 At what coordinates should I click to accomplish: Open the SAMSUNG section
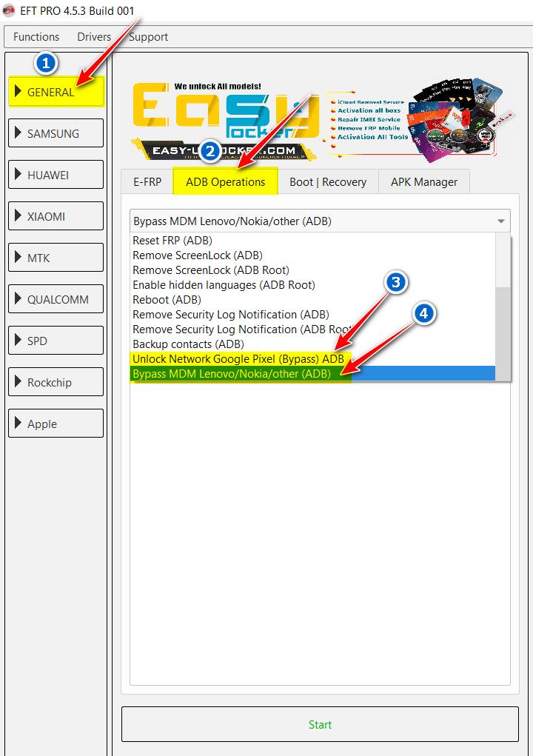click(x=56, y=133)
